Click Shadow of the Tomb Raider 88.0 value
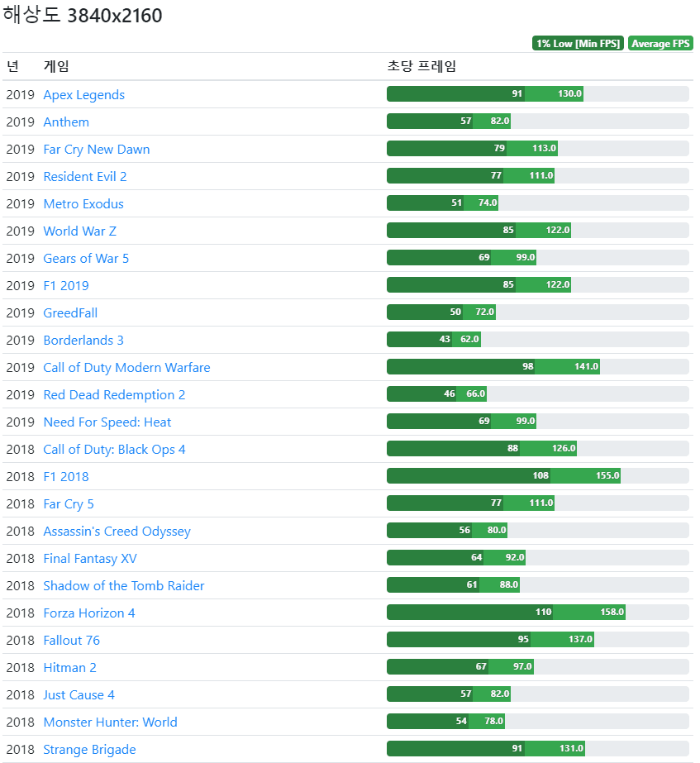 [x=509, y=584]
